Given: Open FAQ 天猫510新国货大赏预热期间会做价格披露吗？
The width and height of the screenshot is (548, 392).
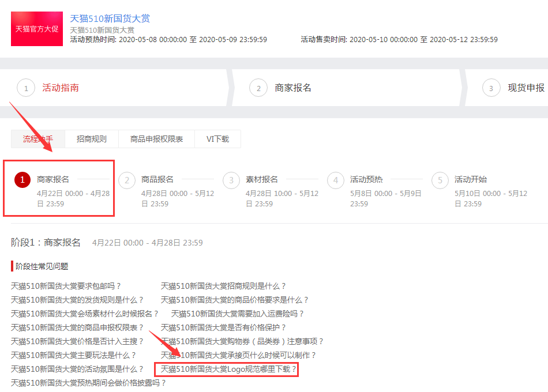Looking at the screenshot, I should pos(88,383).
